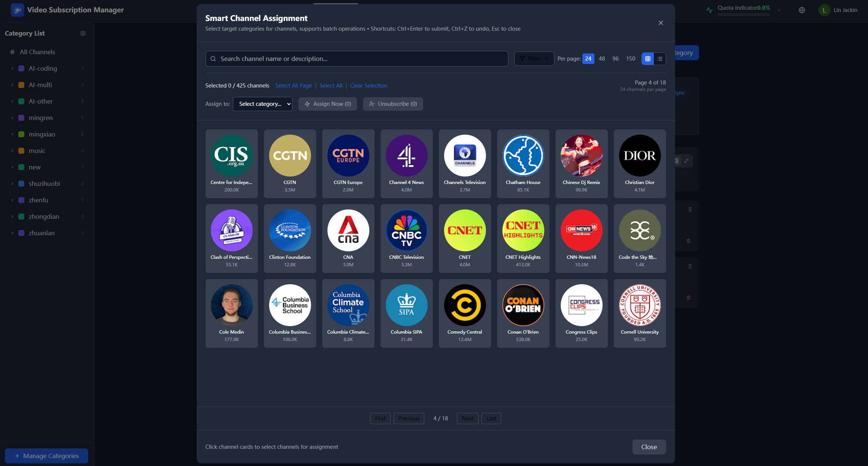Screen dimensions: 868x466
Task: Click the category settings gear icon
Action: point(83,33)
